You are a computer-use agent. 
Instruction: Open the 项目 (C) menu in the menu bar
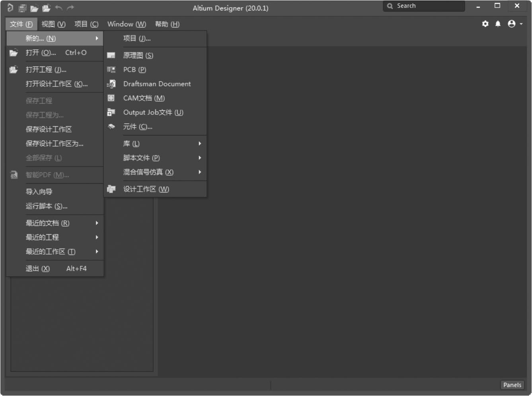click(x=86, y=24)
